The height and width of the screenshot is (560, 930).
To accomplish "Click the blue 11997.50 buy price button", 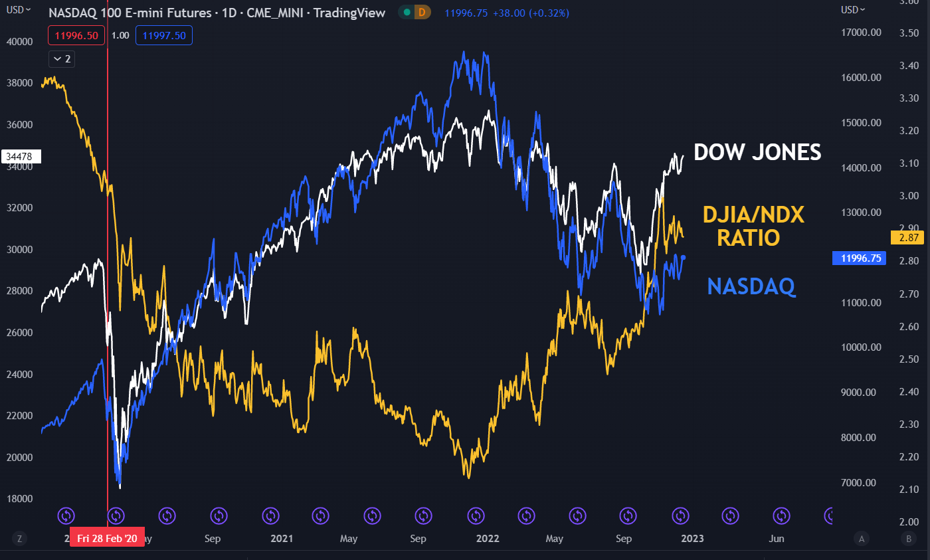I will tap(164, 35).
